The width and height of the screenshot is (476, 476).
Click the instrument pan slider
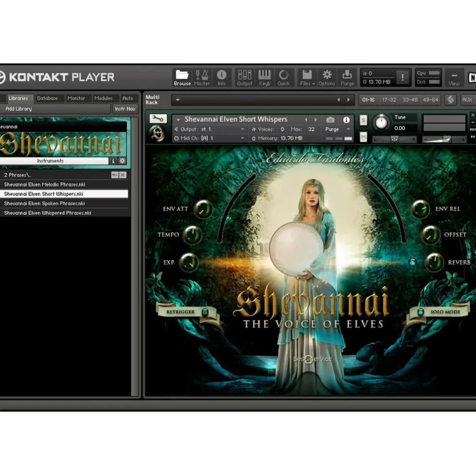click(394, 139)
